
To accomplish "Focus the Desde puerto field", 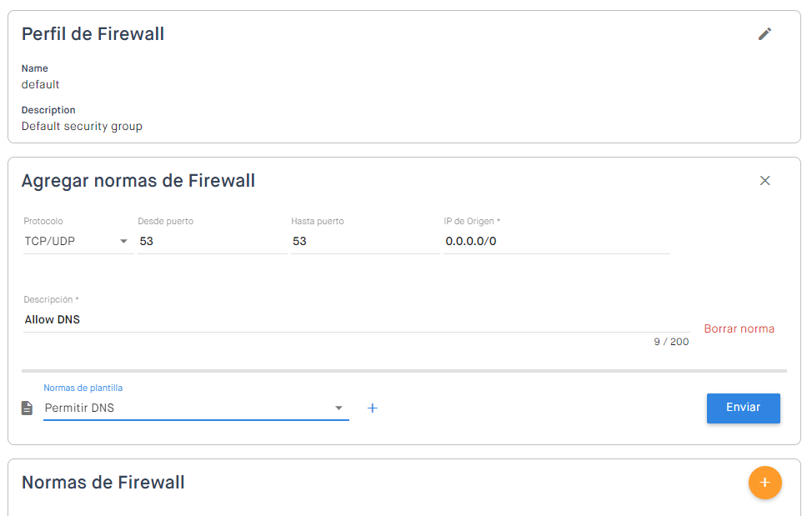I will click(212, 242).
